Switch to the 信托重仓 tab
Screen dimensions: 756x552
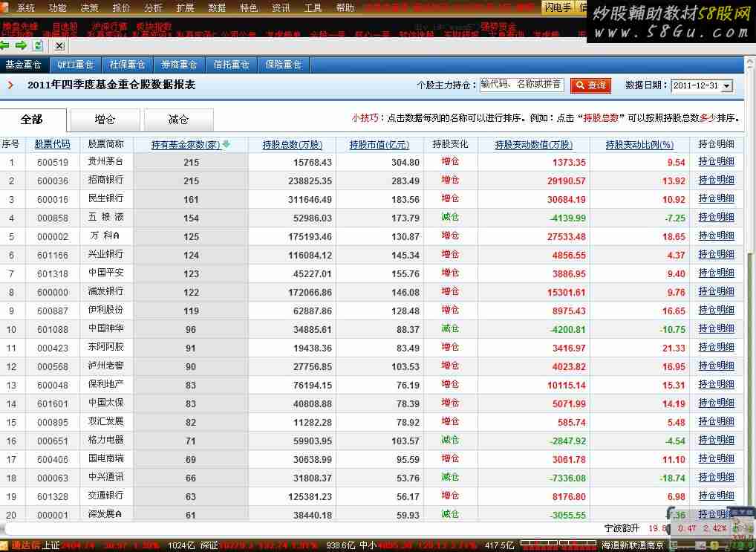coord(231,65)
